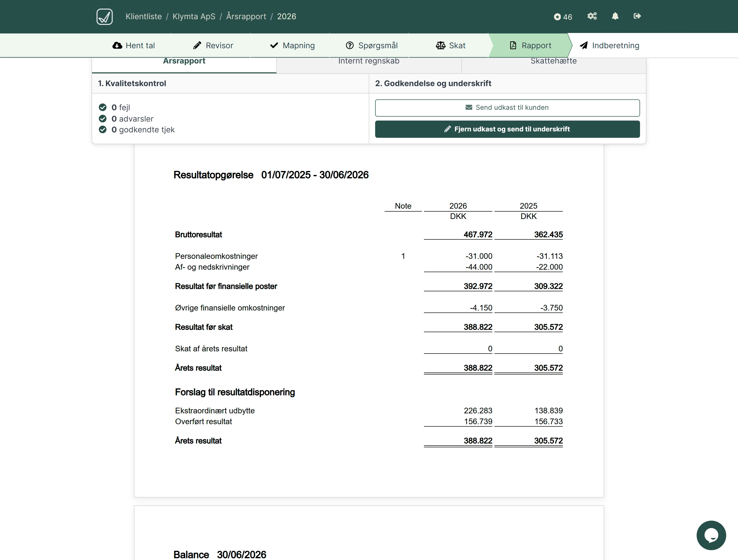Click the Bruttoresultat 2026 value 467.972
This screenshot has height=560, width=738.
click(478, 234)
